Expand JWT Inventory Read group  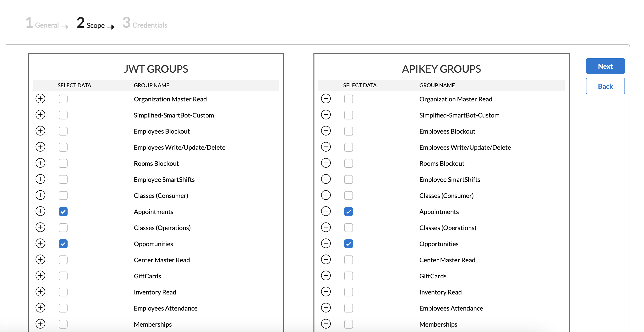[x=40, y=292]
